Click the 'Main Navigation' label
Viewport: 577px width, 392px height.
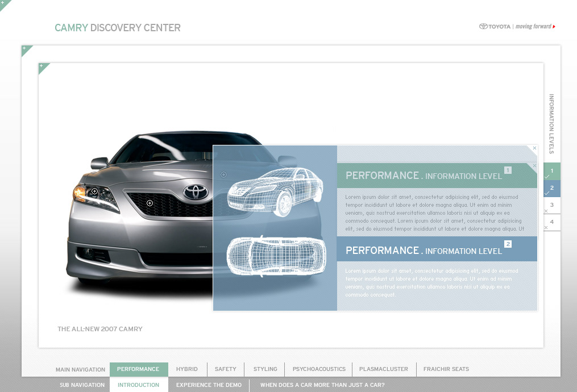80,370
